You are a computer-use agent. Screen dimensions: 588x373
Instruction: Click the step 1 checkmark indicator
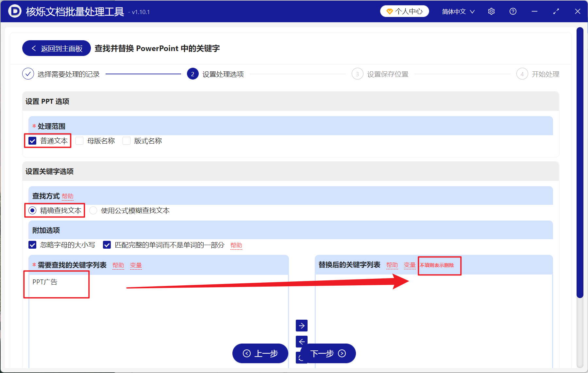[x=28, y=74]
